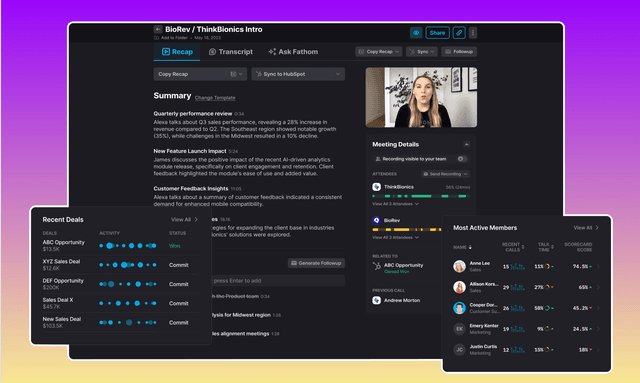
Task: Jump to Customer Feedback Insights section
Action: (x=191, y=189)
